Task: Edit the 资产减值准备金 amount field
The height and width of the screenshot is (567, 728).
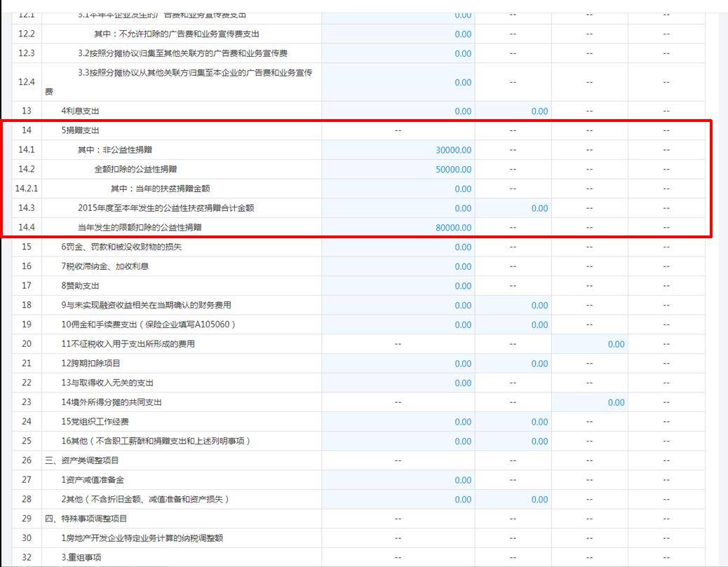Action: tap(398, 480)
